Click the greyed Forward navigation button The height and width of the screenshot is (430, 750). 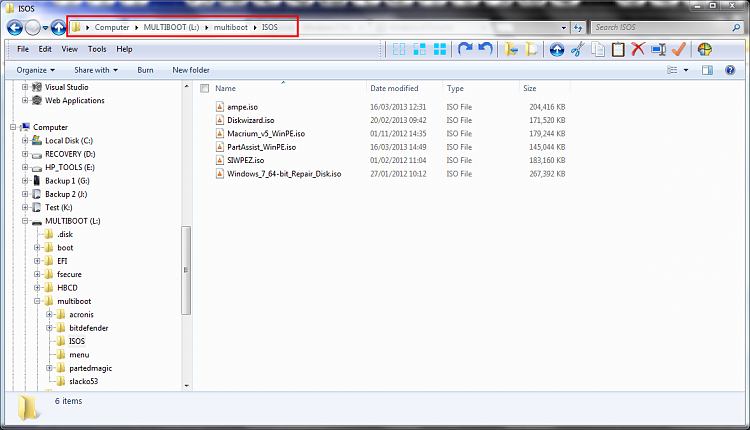click(33, 28)
